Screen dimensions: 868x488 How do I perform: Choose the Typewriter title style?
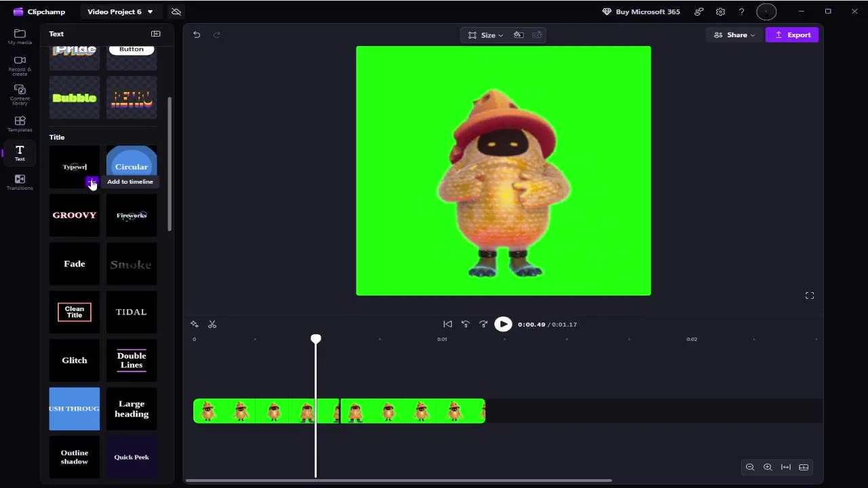point(75,167)
